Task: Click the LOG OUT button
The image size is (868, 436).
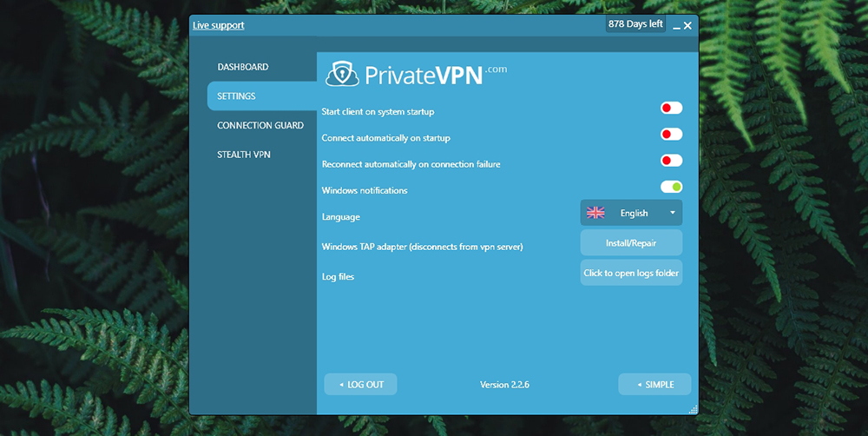Action: [x=360, y=385]
